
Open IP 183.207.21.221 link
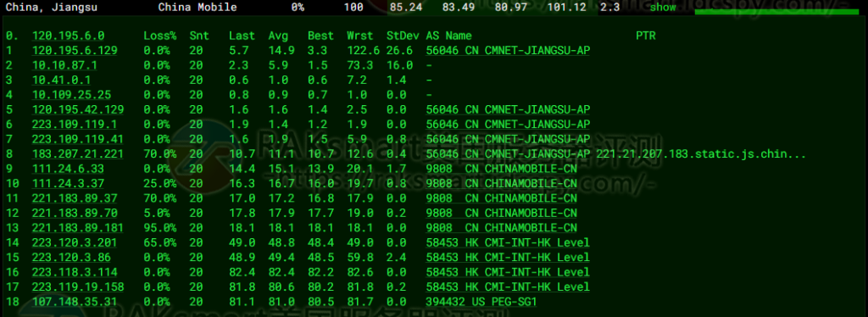78,153
